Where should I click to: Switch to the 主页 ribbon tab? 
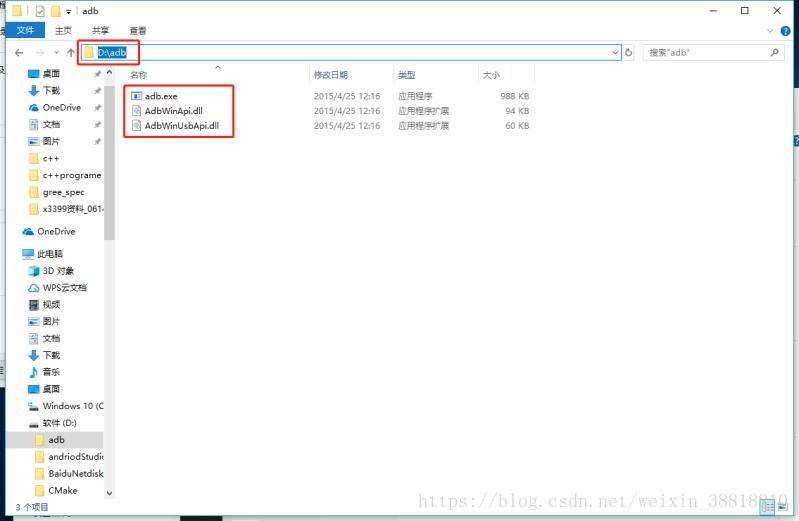point(63,31)
